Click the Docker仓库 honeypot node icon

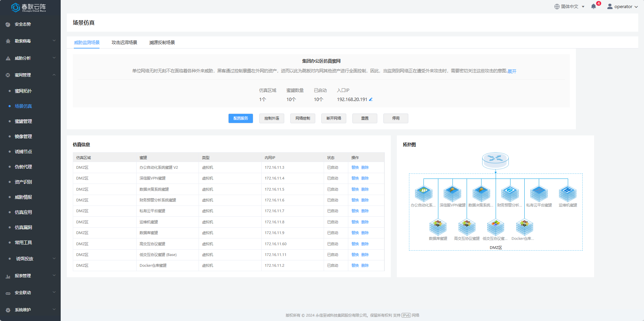coord(524,227)
